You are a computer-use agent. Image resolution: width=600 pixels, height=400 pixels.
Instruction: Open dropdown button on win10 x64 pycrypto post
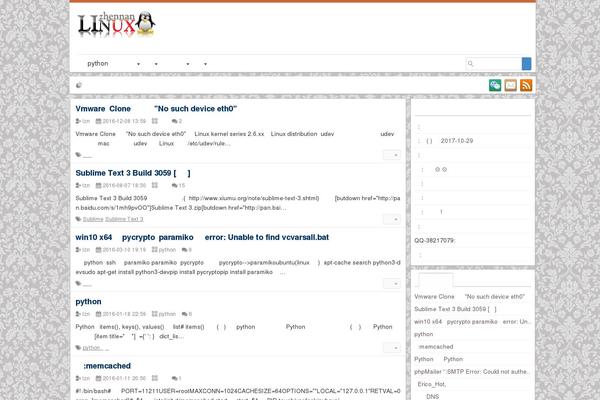392,283
